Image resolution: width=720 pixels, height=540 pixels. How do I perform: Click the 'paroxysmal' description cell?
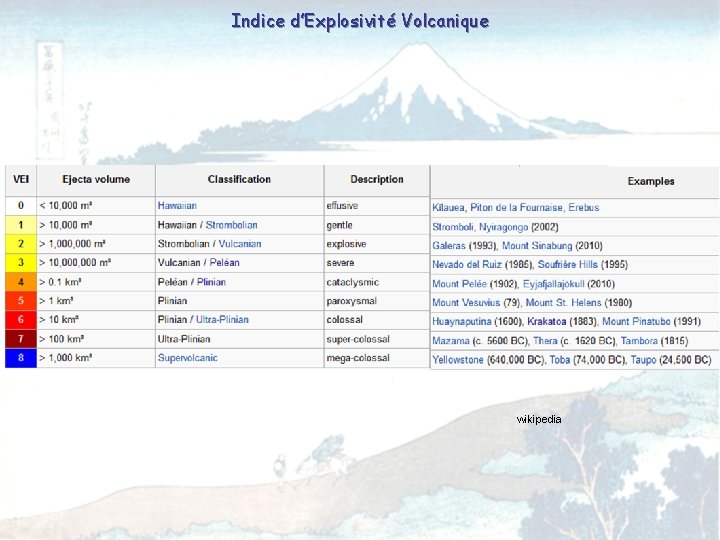pyautogui.click(x=377, y=301)
